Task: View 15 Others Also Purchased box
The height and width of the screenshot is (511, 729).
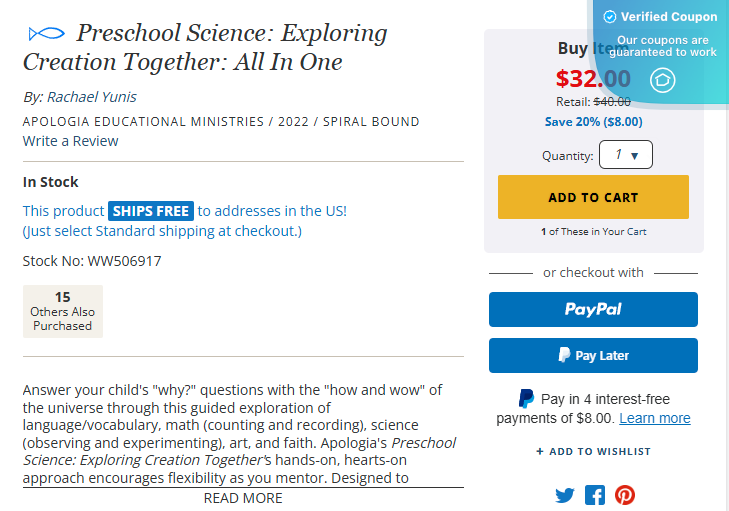Action: click(x=63, y=311)
